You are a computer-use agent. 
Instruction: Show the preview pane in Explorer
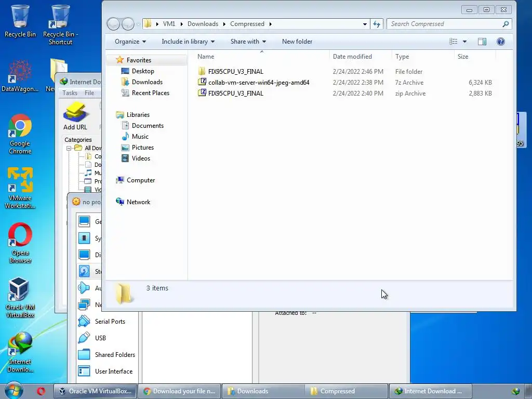[482, 42]
